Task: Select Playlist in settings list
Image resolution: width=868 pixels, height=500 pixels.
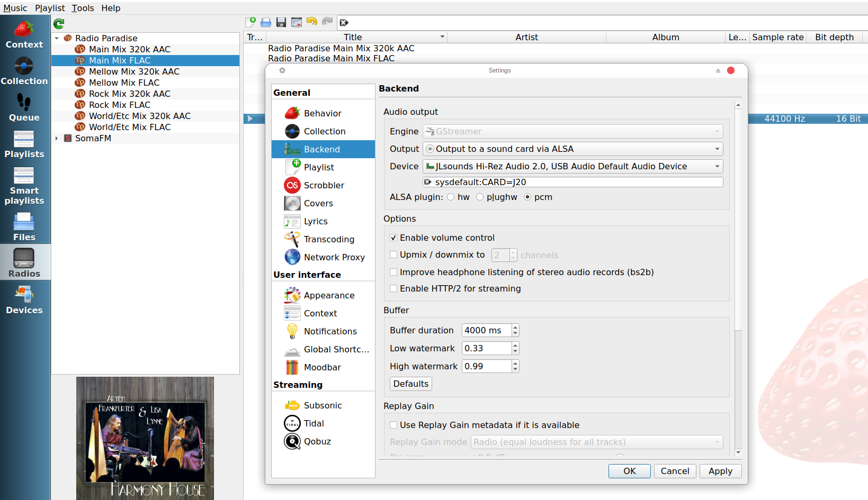Action: click(323, 167)
